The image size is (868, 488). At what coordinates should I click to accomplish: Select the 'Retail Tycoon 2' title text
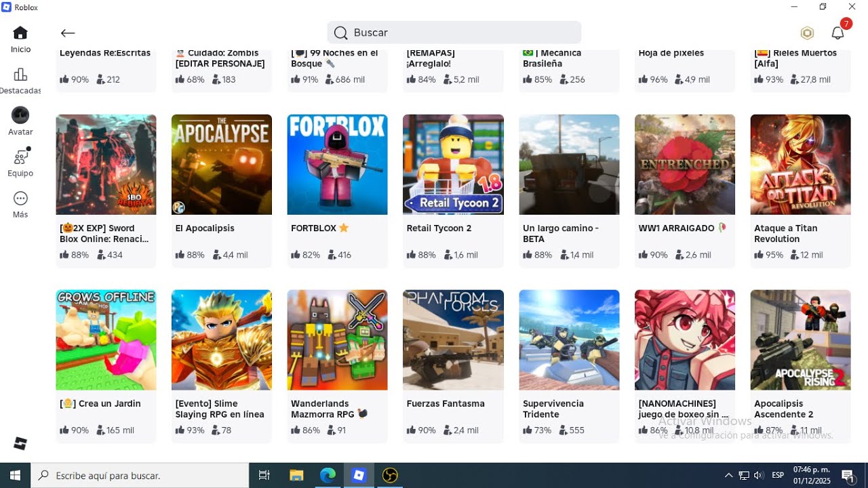[x=439, y=228]
